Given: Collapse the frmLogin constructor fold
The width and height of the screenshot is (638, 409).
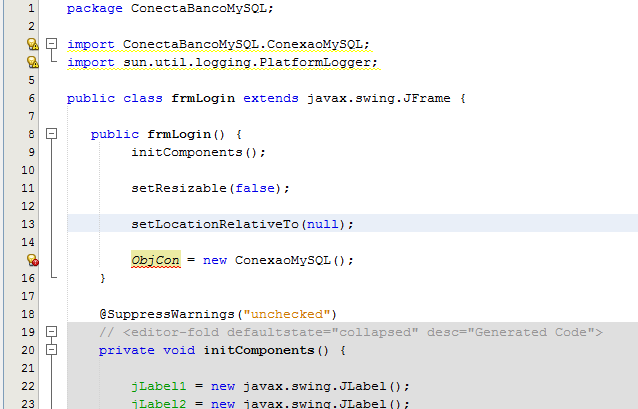Looking at the screenshot, I should [51, 133].
